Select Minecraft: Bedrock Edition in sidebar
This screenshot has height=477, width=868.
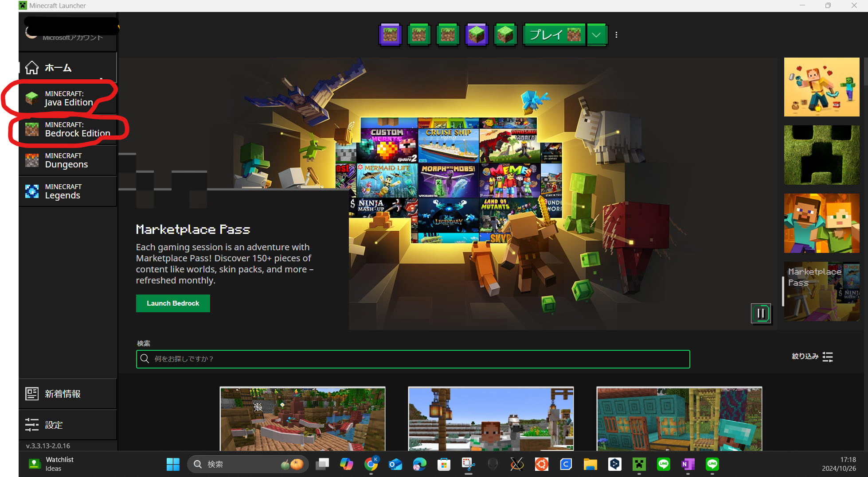click(67, 129)
